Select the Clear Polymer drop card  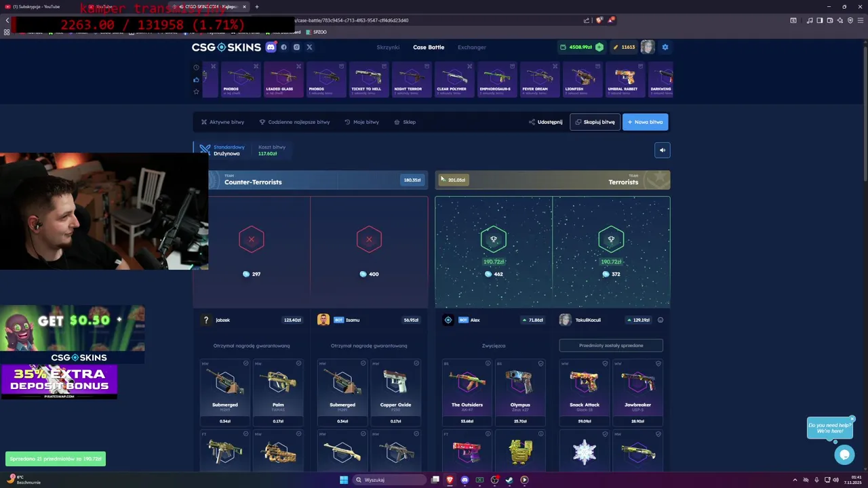tap(454, 79)
